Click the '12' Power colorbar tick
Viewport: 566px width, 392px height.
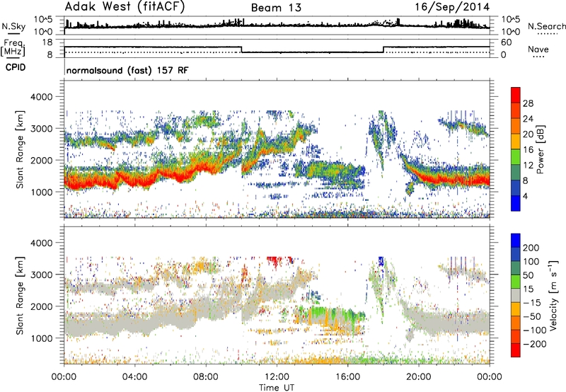(x=528, y=165)
